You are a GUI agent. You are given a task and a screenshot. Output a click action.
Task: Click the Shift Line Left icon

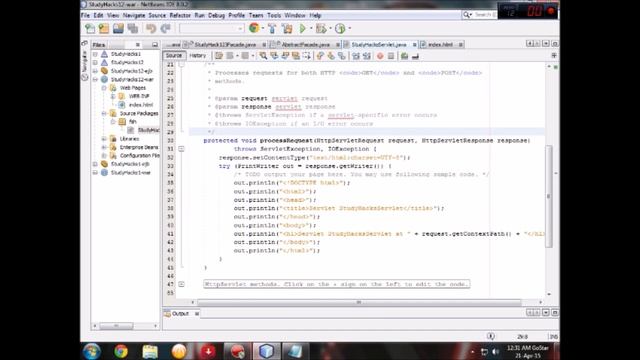[x=356, y=56]
